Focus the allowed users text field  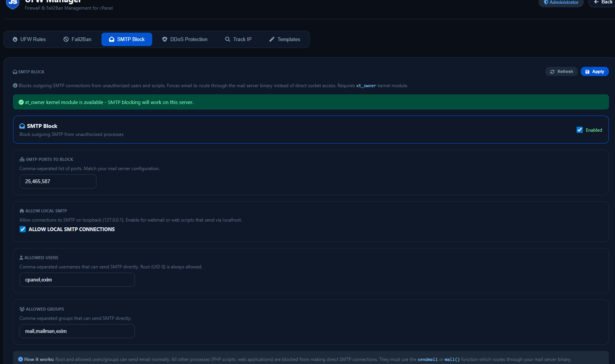tap(77, 280)
